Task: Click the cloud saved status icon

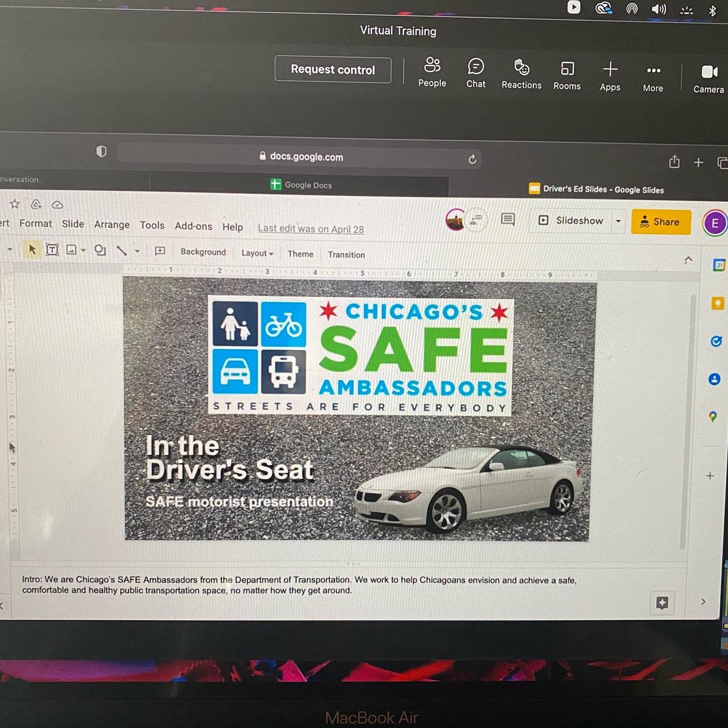Action: [x=57, y=205]
